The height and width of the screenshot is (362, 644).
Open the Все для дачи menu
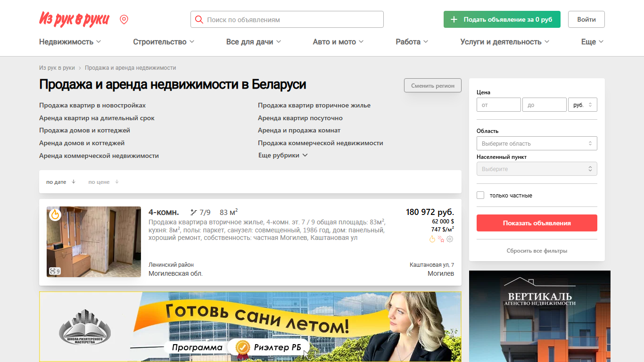click(254, 41)
